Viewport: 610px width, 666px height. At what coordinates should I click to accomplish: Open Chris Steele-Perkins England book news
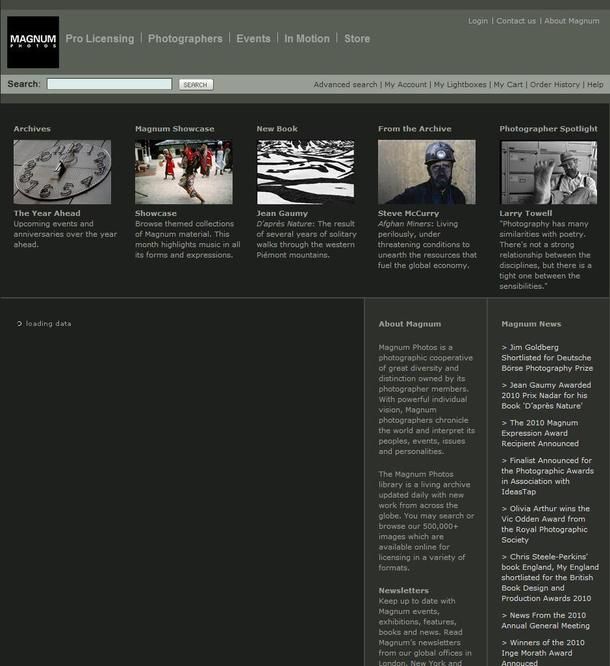pyautogui.click(x=550, y=577)
